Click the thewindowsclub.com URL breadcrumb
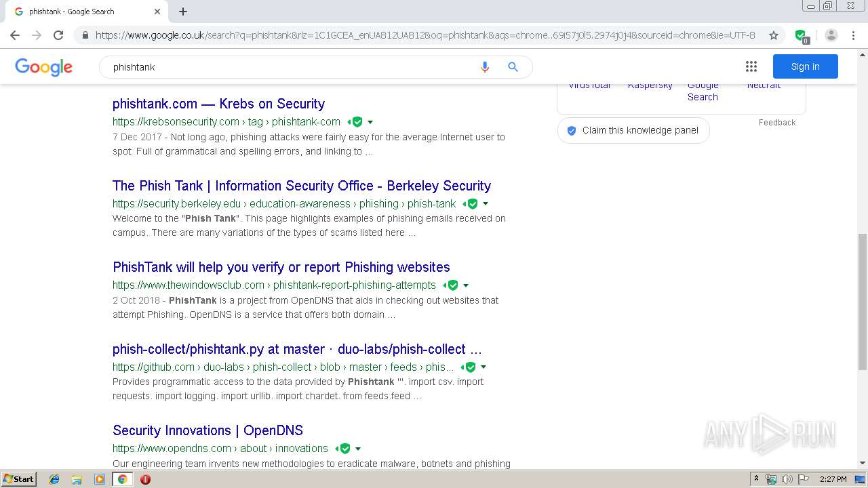 pyautogui.click(x=274, y=285)
